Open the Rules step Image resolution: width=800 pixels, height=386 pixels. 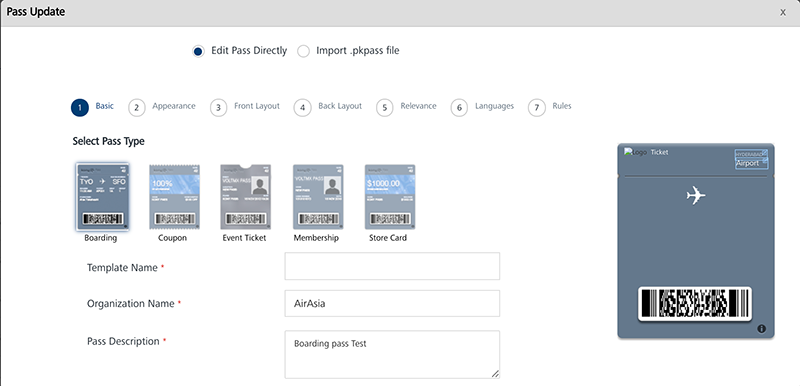[549, 107]
